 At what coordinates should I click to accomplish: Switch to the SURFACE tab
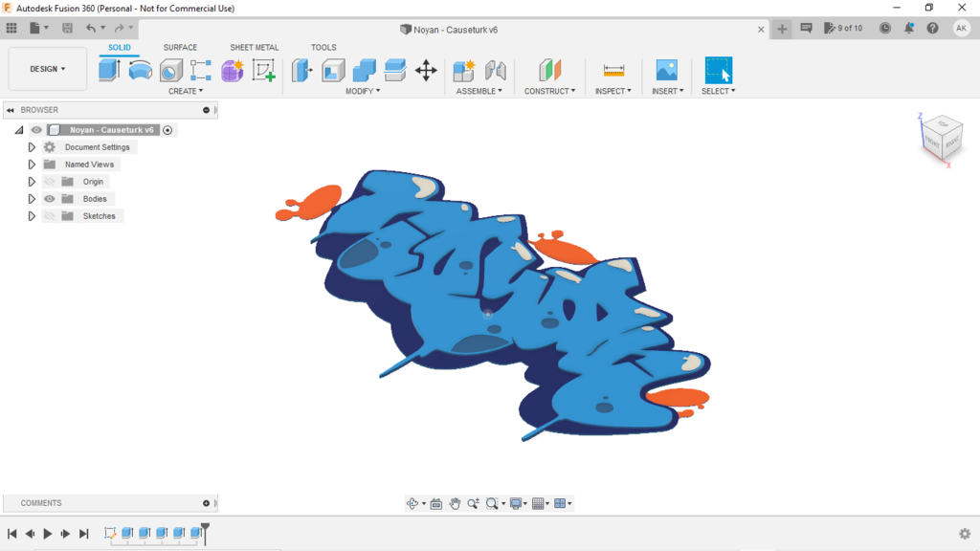[180, 47]
